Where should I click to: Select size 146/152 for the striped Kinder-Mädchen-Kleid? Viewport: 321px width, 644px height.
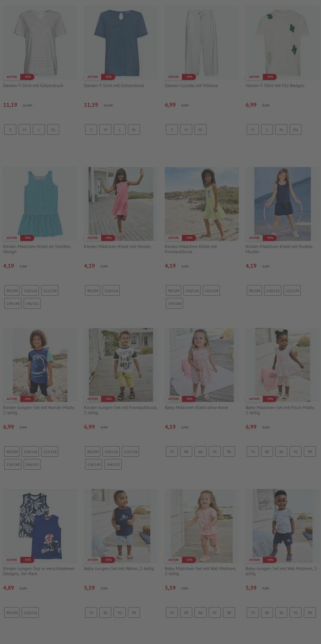click(32, 303)
